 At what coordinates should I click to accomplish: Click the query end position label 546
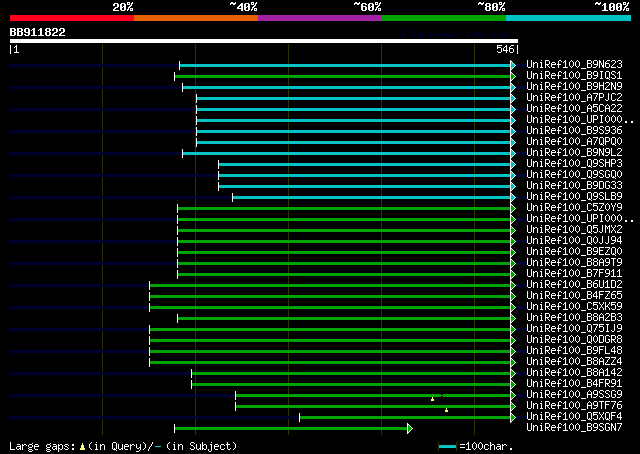505,49
